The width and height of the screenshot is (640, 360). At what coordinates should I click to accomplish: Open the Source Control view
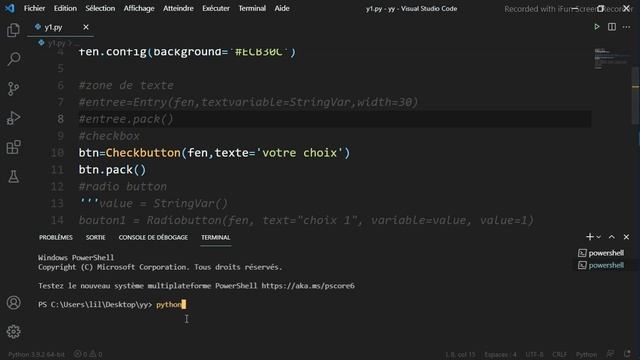point(13,89)
